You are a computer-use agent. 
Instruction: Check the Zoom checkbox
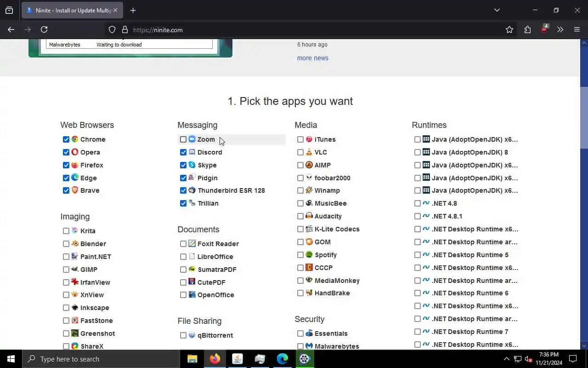point(183,139)
